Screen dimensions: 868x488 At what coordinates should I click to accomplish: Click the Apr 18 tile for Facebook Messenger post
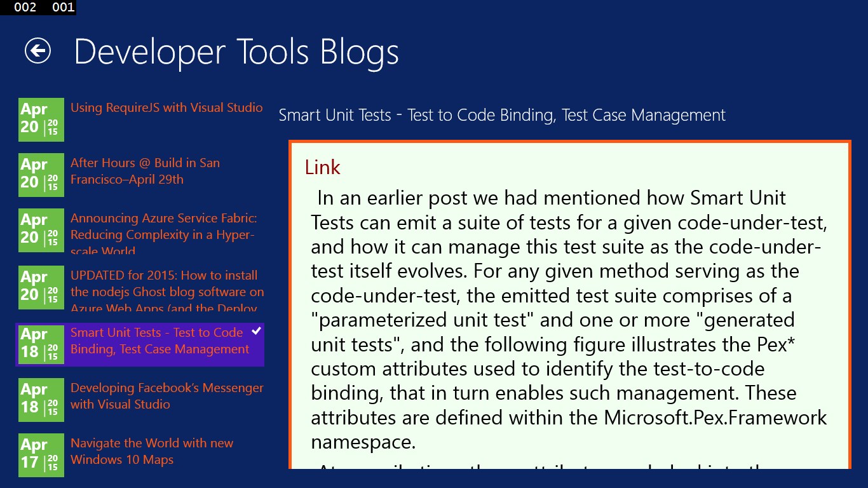click(x=41, y=400)
